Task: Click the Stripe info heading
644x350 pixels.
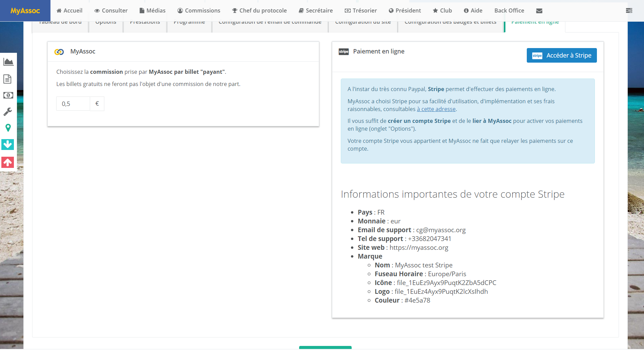Action: coord(453,194)
